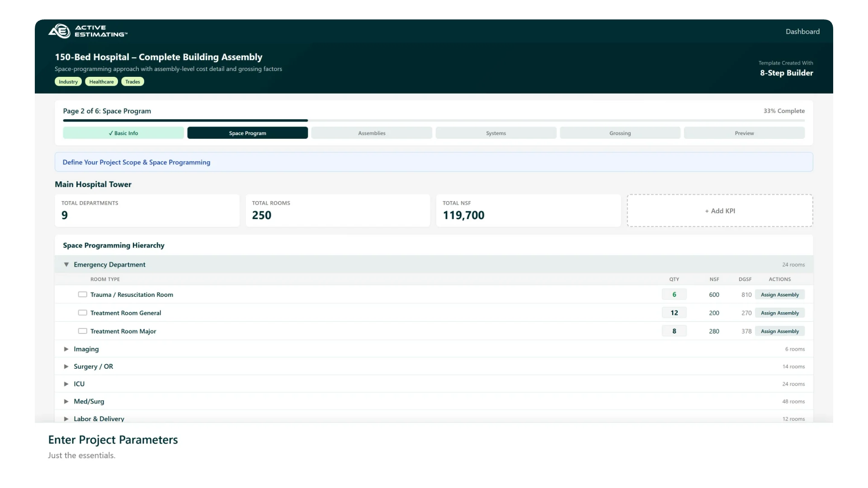Open the Systems step tab

tap(496, 133)
